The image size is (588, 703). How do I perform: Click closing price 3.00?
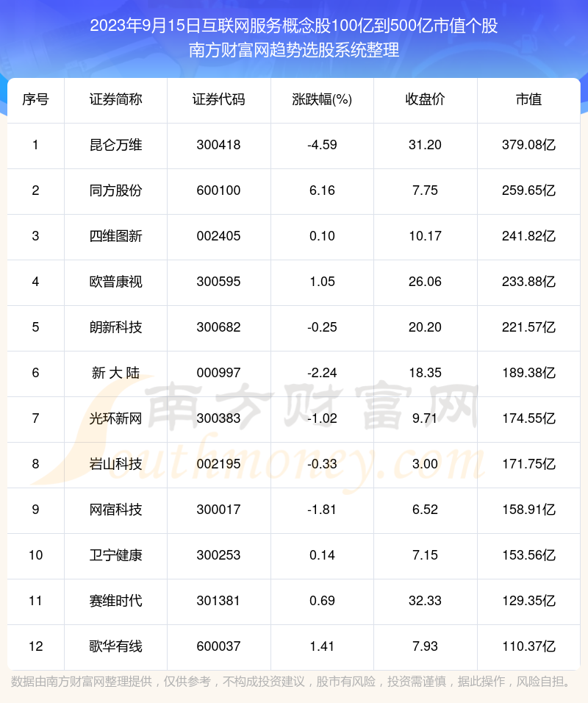pyautogui.click(x=425, y=464)
